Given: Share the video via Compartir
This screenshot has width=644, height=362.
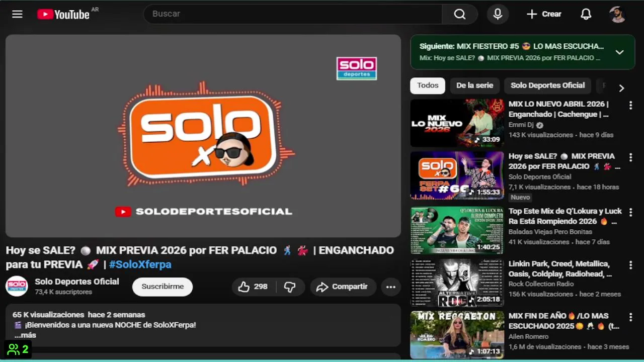Looking at the screenshot, I should click(343, 287).
